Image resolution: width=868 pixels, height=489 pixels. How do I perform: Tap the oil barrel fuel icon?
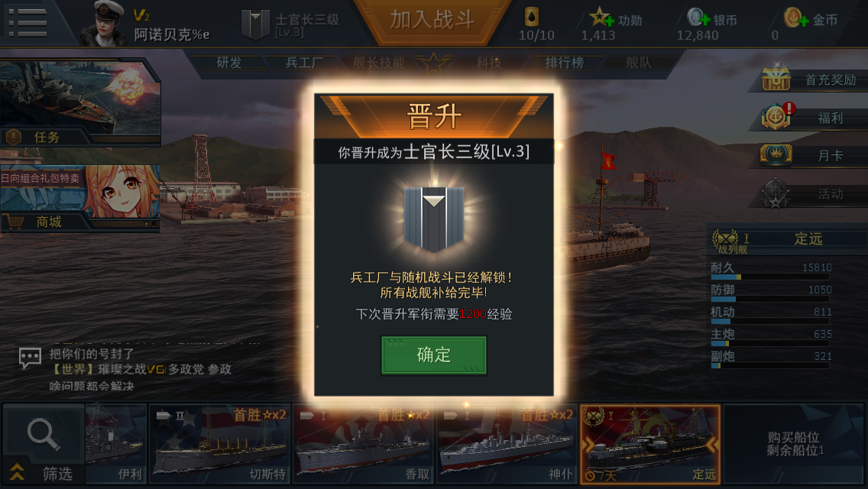532,17
